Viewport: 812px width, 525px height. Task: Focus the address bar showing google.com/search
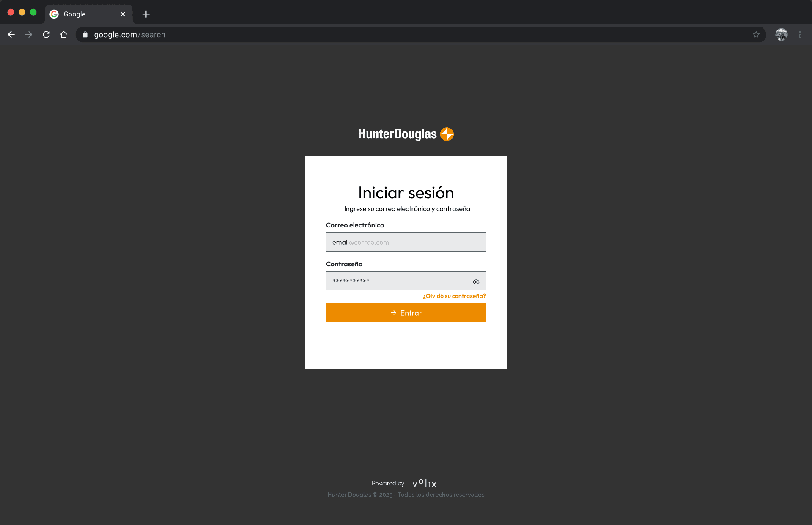pyautogui.click(x=421, y=35)
